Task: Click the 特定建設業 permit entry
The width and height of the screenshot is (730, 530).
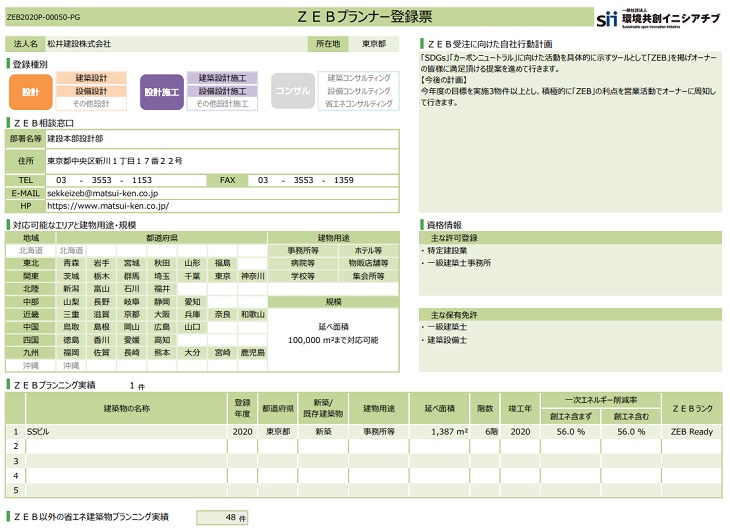Action: click(x=447, y=251)
